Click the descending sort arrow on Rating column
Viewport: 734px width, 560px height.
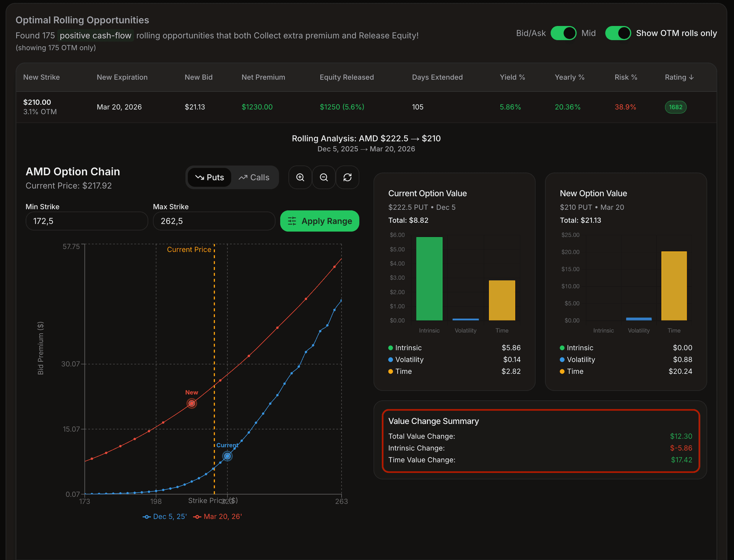pyautogui.click(x=692, y=77)
